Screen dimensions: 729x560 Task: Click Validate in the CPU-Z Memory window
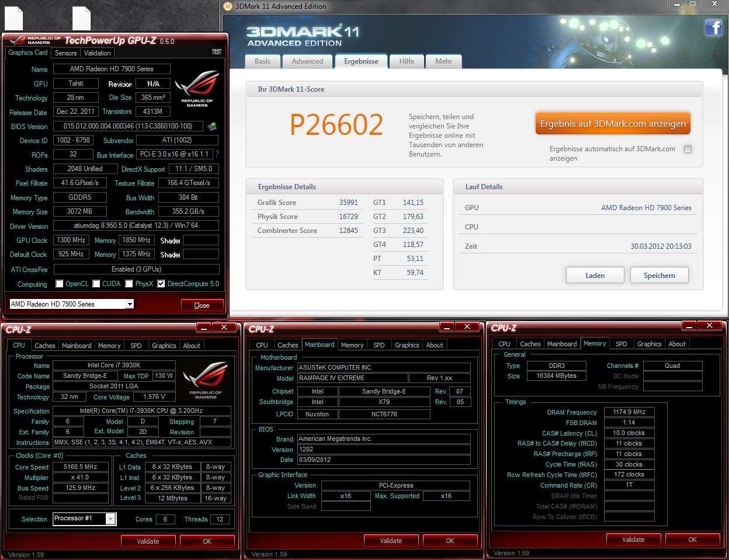coord(633,540)
